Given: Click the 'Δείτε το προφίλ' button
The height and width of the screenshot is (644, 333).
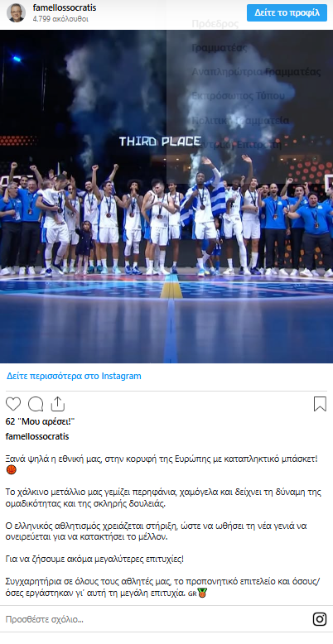Looking at the screenshot, I should pos(287,12).
